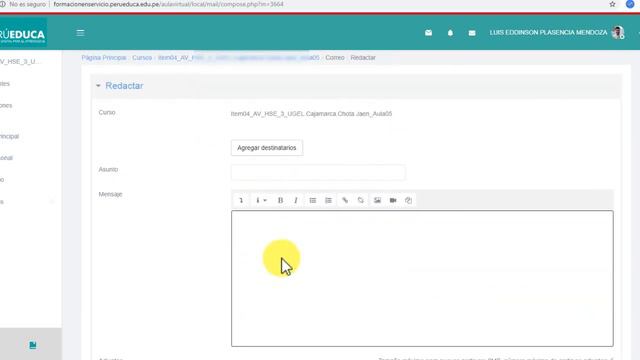640x360 pixels.
Task: Click the browser profile circle icon
Action: click(x=630, y=4)
